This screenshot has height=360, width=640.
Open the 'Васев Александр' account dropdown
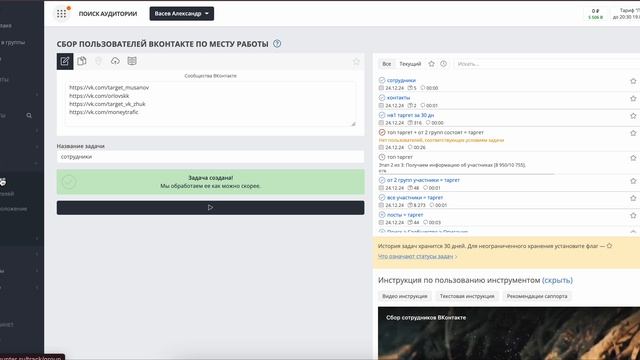click(182, 13)
